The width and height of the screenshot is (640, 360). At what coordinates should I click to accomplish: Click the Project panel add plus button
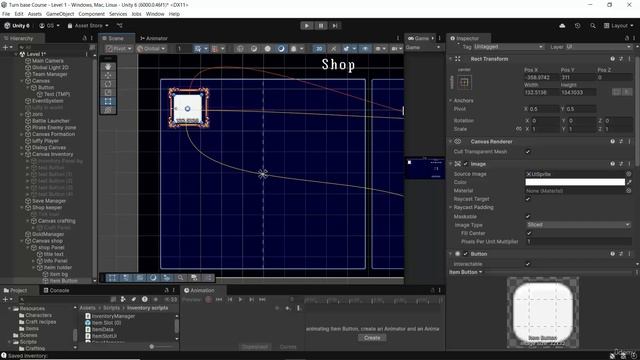click(6, 299)
